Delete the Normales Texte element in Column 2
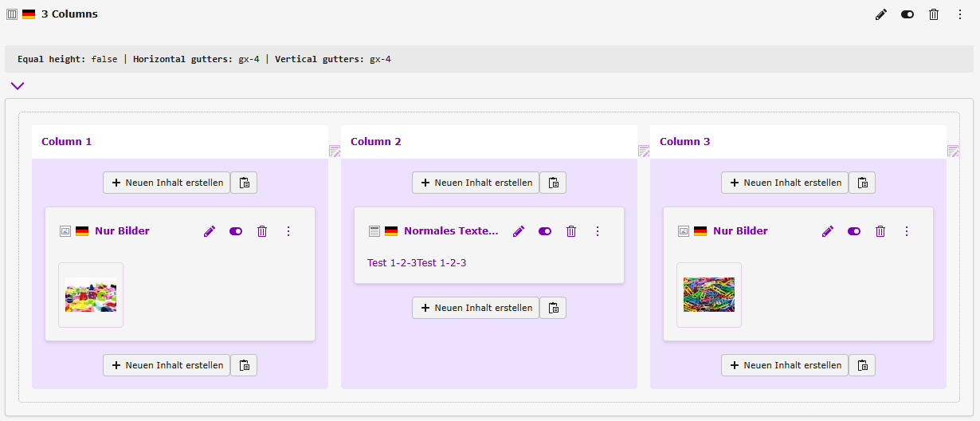Viewport: 980px width, 421px height. pyautogui.click(x=571, y=231)
